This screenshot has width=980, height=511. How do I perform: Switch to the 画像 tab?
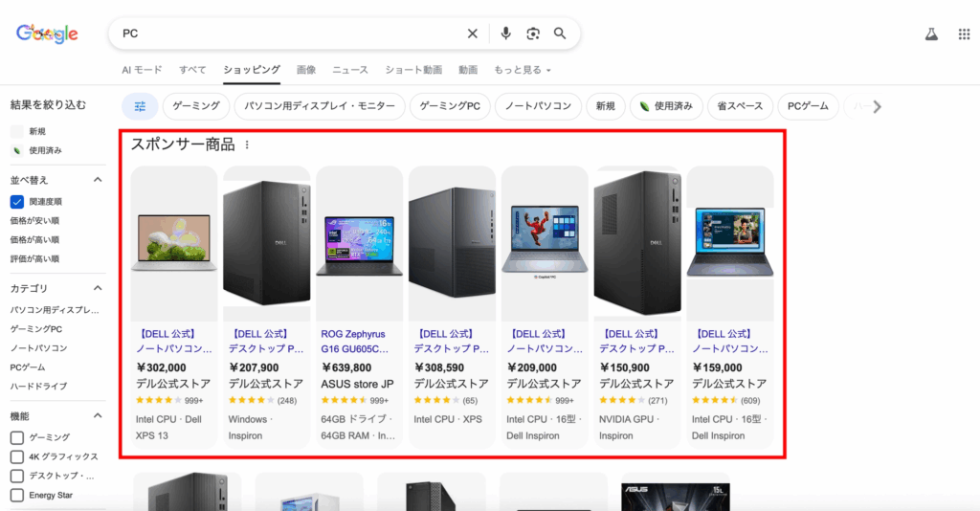pyautogui.click(x=306, y=70)
